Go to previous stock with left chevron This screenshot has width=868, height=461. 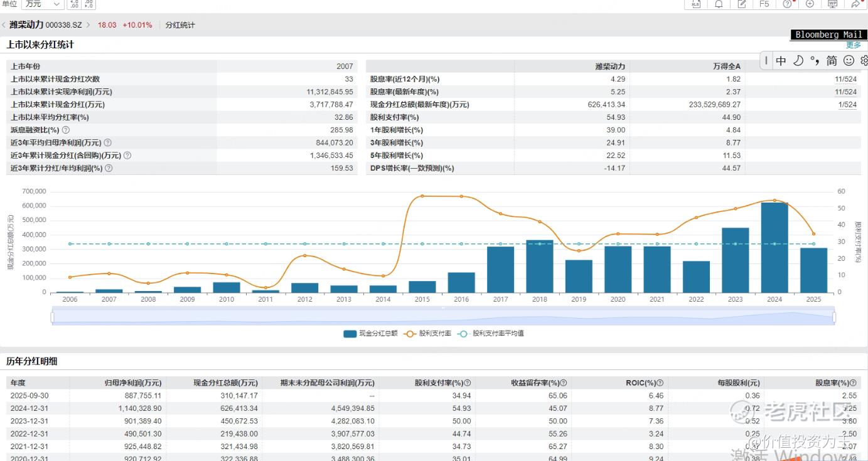[x=4, y=25]
